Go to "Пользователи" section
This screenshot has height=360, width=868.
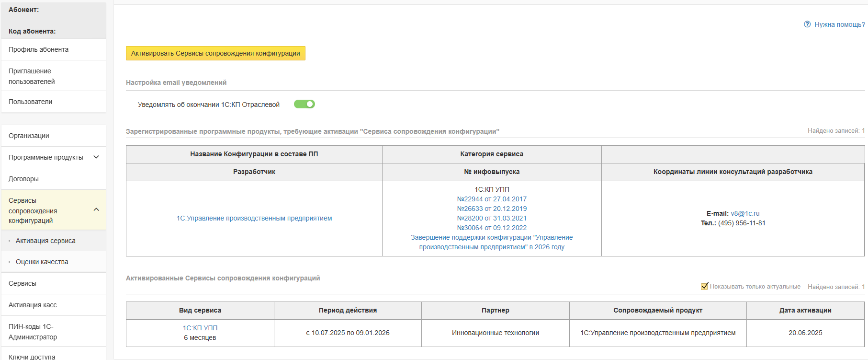click(54, 102)
